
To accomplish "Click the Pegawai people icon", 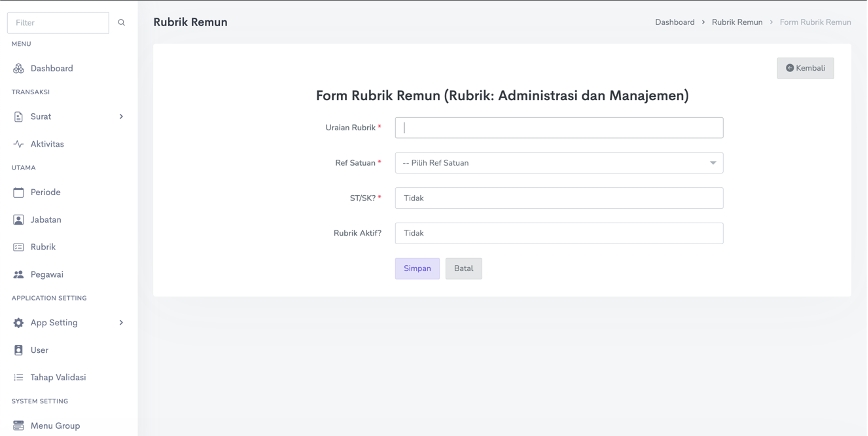I will coord(18,274).
